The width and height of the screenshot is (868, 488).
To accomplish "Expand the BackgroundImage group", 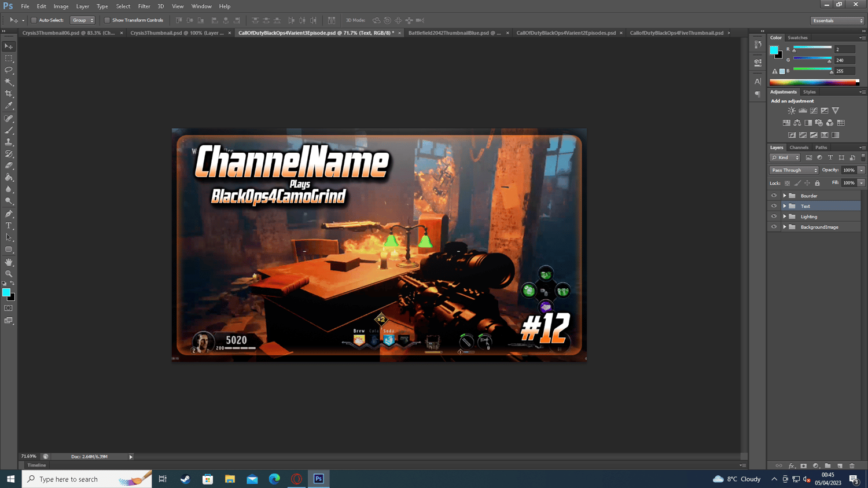I will click(785, 227).
